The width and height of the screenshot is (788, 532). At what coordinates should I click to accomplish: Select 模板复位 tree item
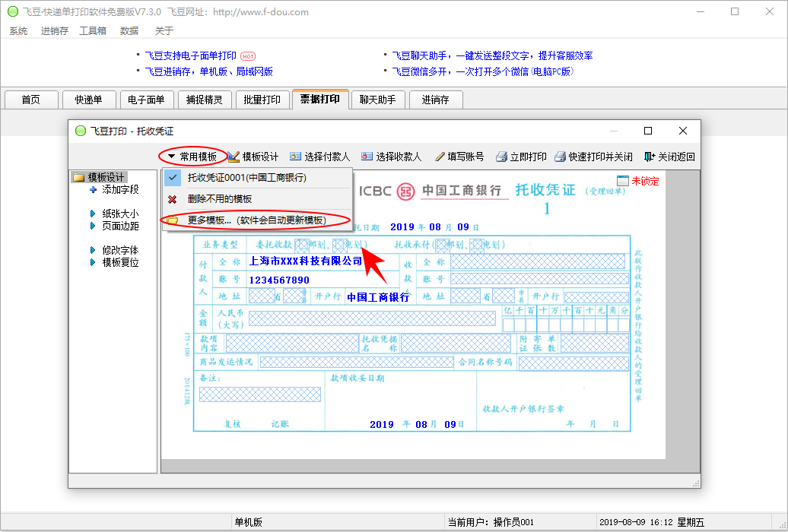[120, 261]
